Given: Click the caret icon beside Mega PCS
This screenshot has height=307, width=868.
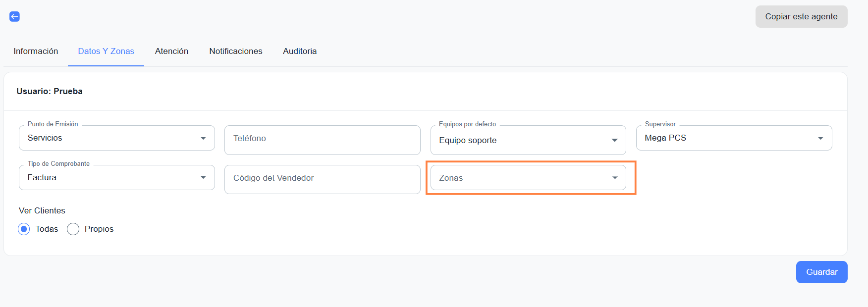Looking at the screenshot, I should [x=820, y=138].
